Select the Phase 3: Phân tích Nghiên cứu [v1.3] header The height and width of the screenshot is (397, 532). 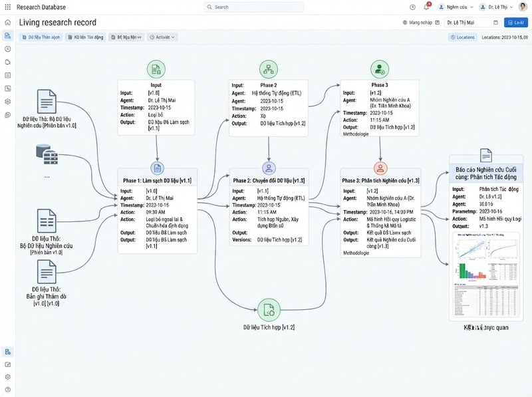tap(380, 181)
